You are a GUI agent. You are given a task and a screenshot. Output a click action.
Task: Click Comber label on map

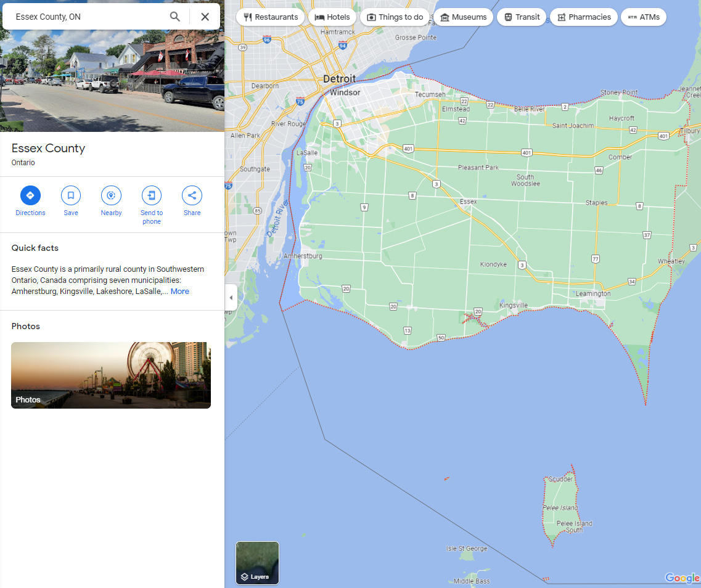pyautogui.click(x=620, y=157)
